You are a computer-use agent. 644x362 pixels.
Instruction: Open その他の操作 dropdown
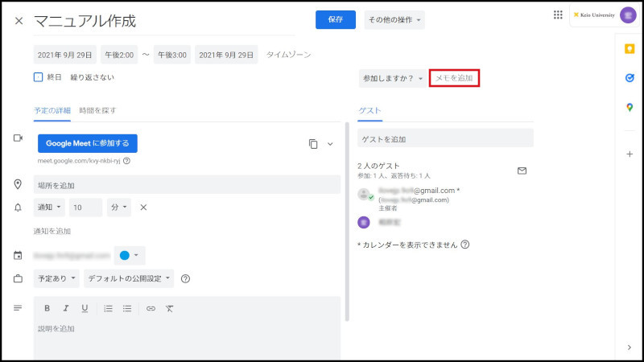394,20
